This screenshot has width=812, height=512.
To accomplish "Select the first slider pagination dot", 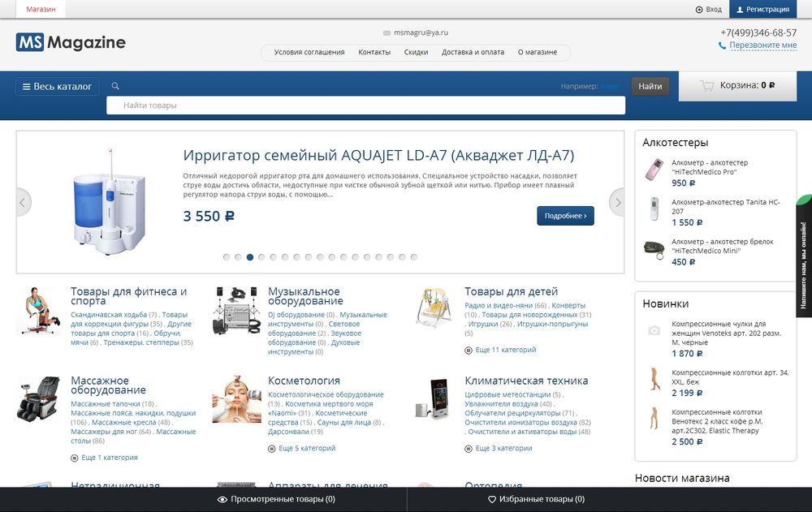I will (x=227, y=256).
